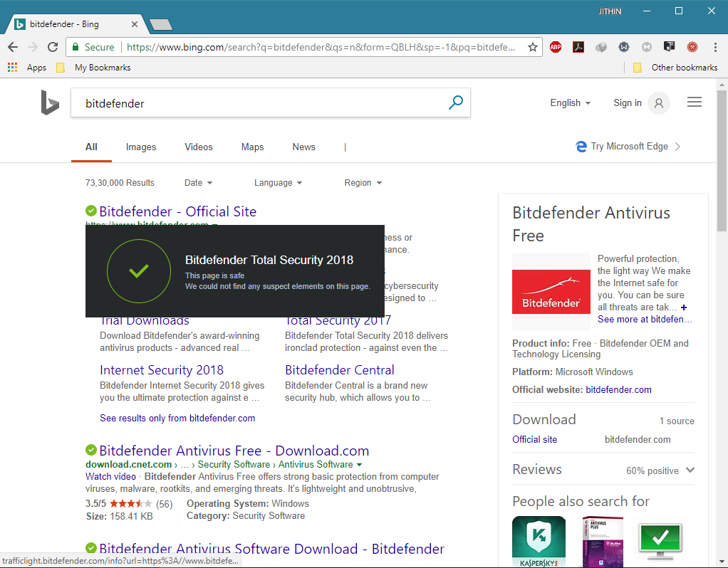Image resolution: width=728 pixels, height=568 pixels.
Task: Open the Language filter dropdown
Action: [278, 183]
